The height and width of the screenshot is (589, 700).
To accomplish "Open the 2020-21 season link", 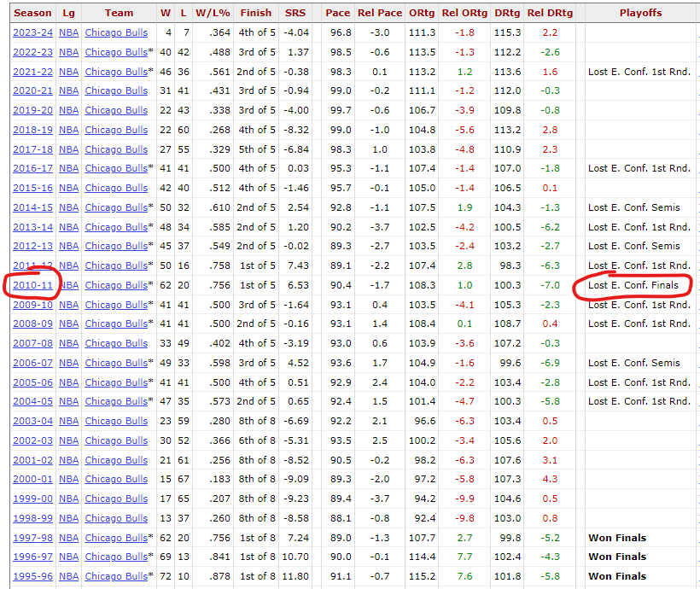I will [x=32, y=90].
